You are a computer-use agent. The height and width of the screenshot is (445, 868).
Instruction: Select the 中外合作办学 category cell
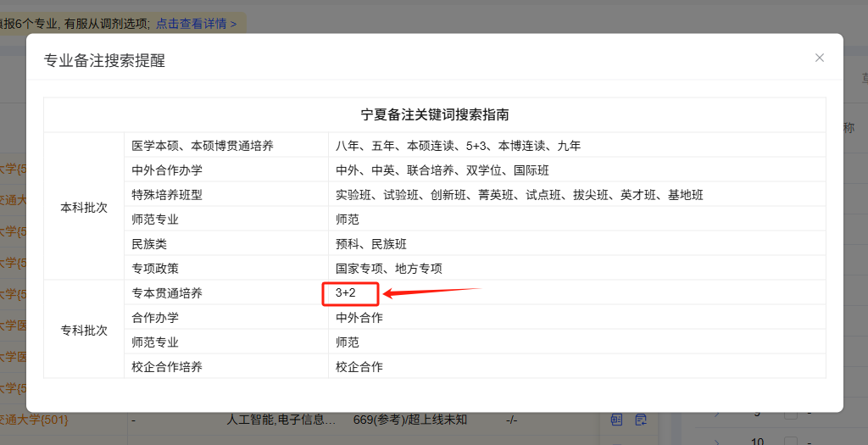226,170
